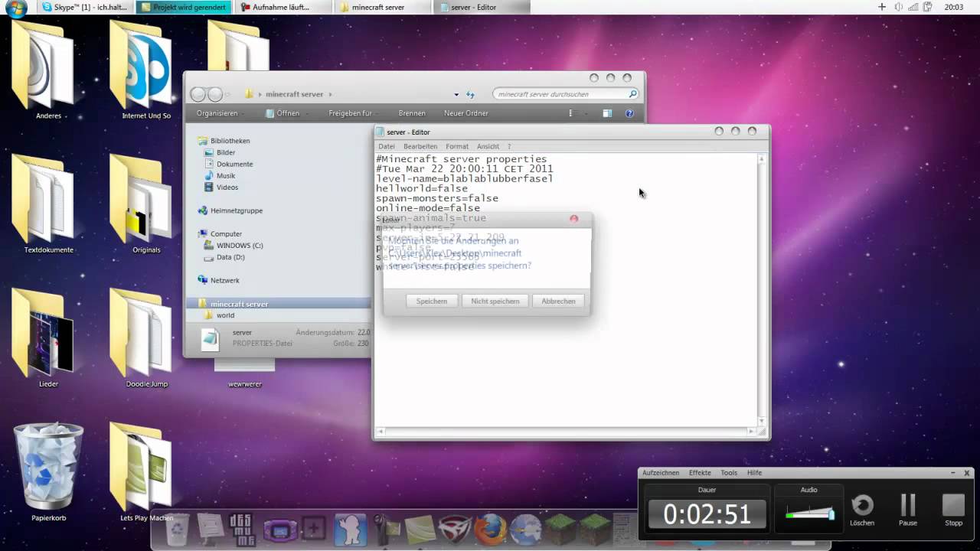This screenshot has width=980, height=551.
Task: Open the Bearbeiten menu in Editor
Action: 420,146
